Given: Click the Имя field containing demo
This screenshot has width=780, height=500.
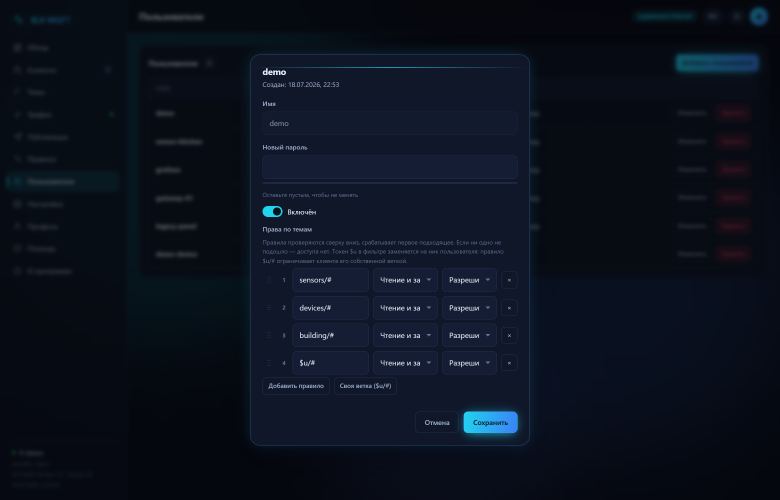Looking at the screenshot, I should tap(390, 123).
